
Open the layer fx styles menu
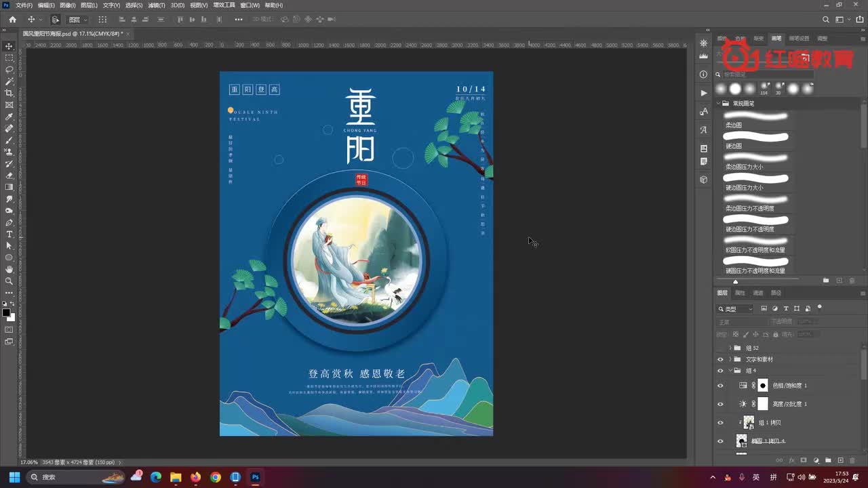tap(791, 460)
